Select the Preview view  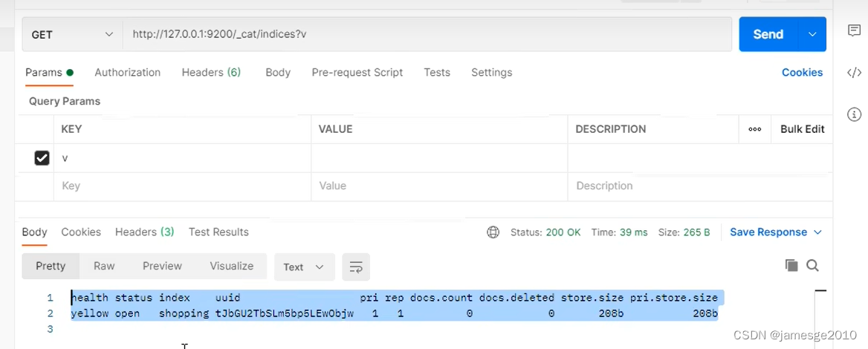click(x=162, y=266)
